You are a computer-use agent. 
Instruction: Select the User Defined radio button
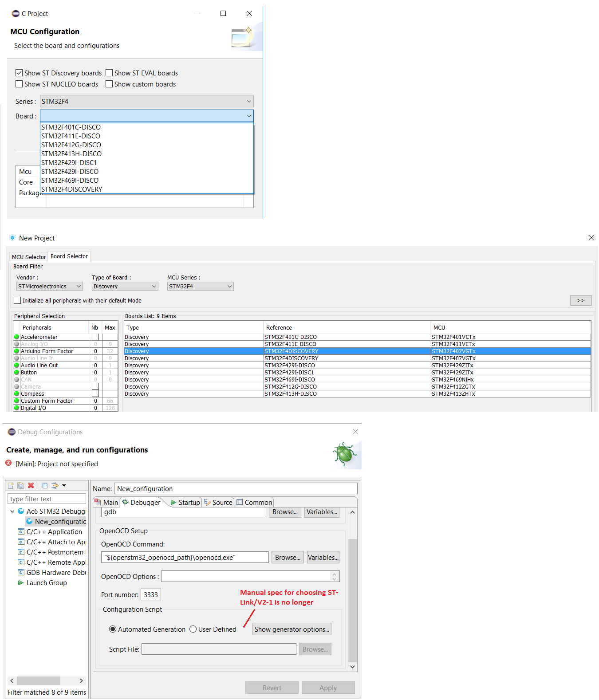coord(193,629)
